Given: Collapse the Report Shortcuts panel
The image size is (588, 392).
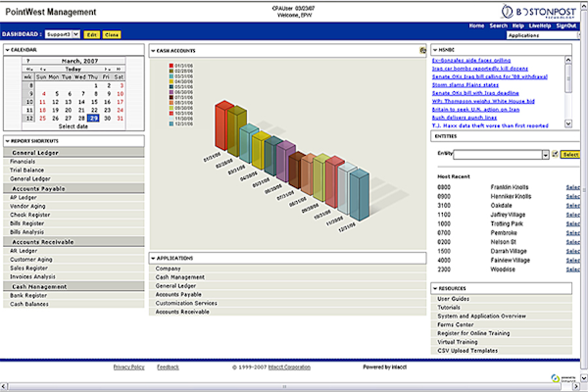Looking at the screenshot, I should (x=7, y=141).
